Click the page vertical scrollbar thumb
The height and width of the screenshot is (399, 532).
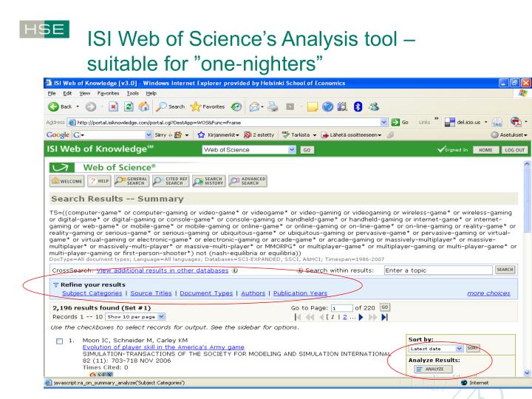point(527,200)
